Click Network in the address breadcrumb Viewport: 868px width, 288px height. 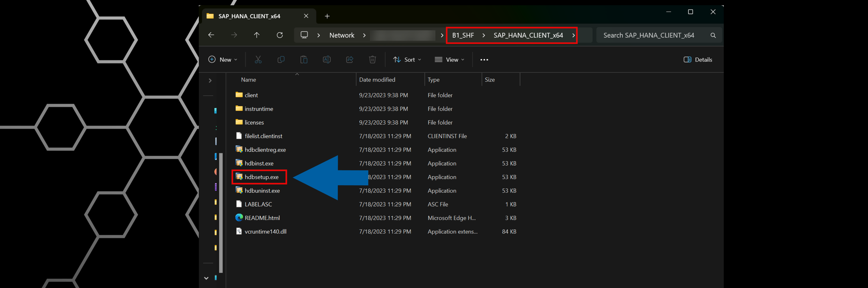pos(341,35)
